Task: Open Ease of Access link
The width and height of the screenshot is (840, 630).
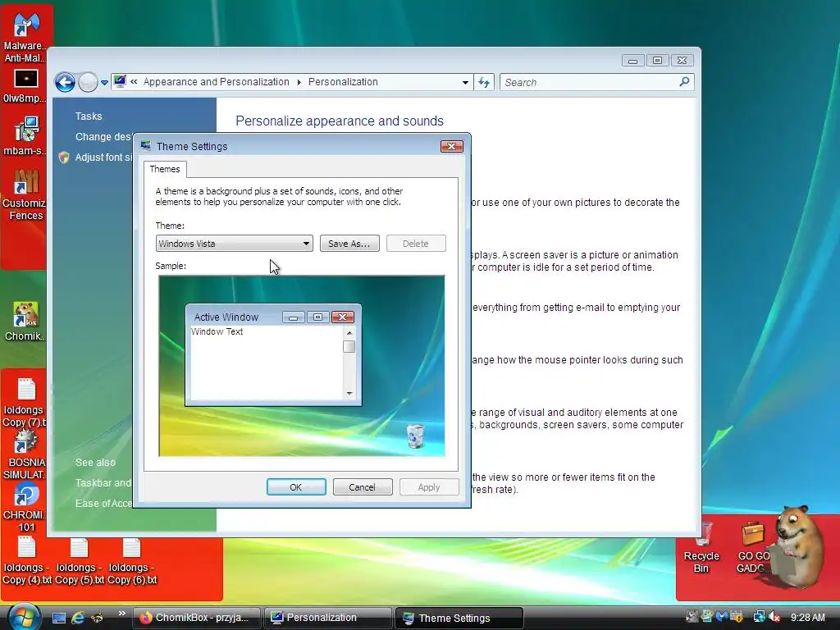Action: coord(103,503)
